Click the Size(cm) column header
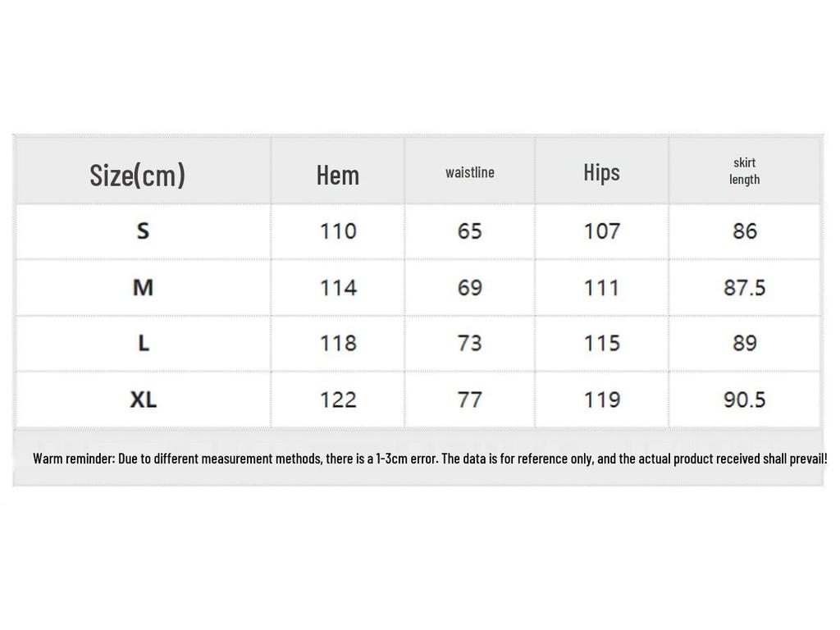Viewport: 840px width, 630px height. 138,175
